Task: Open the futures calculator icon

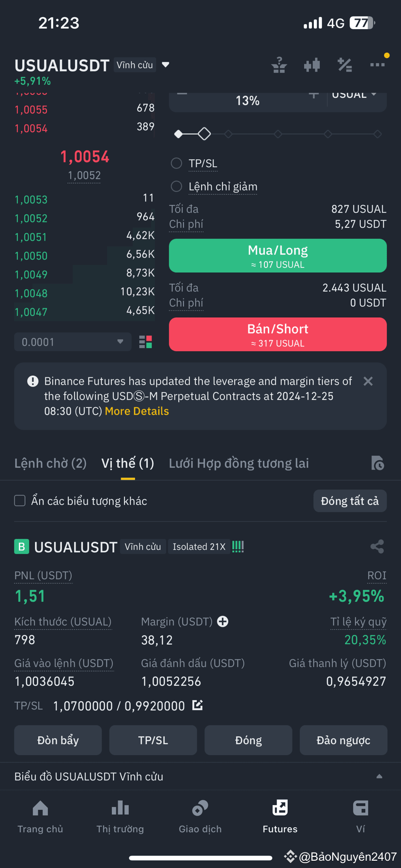Action: pyautogui.click(x=345, y=65)
